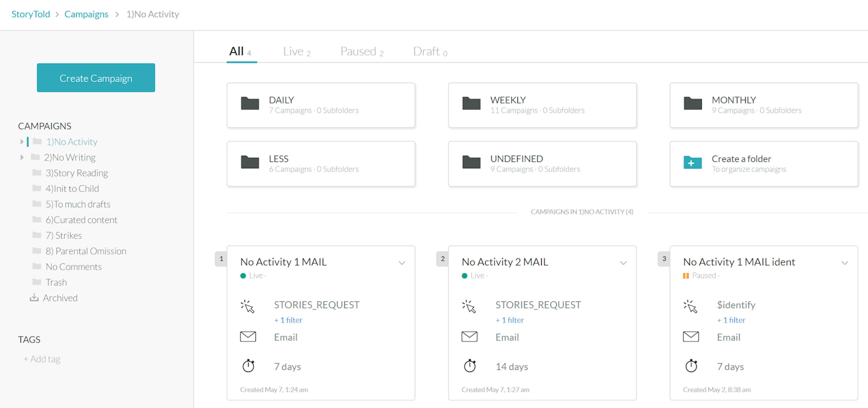Click the LESS folder icon

click(250, 162)
